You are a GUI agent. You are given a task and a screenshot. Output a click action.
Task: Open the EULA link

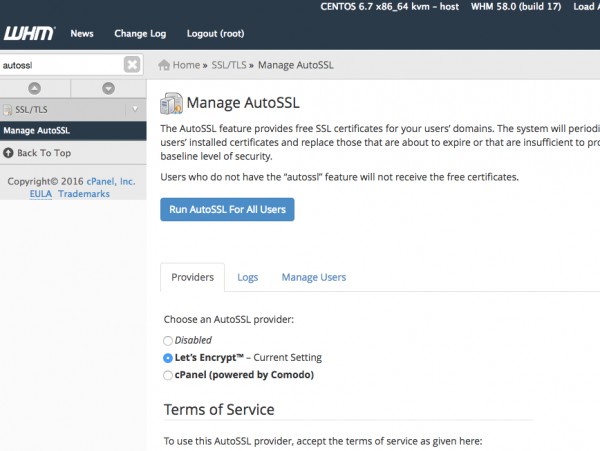click(x=41, y=194)
